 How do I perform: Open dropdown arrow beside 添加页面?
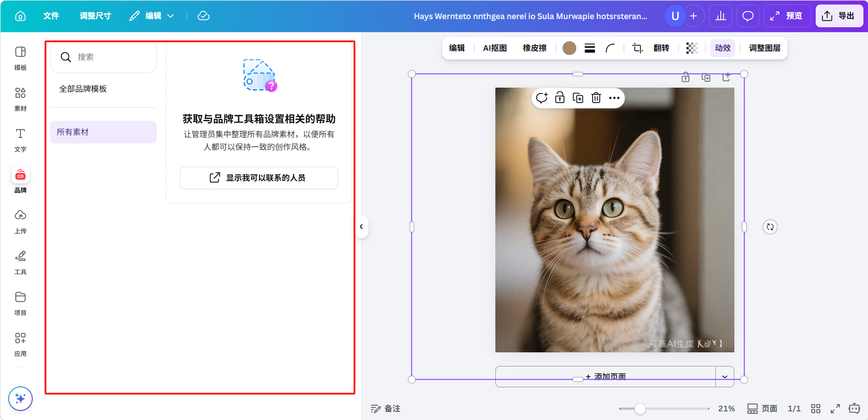tap(724, 376)
